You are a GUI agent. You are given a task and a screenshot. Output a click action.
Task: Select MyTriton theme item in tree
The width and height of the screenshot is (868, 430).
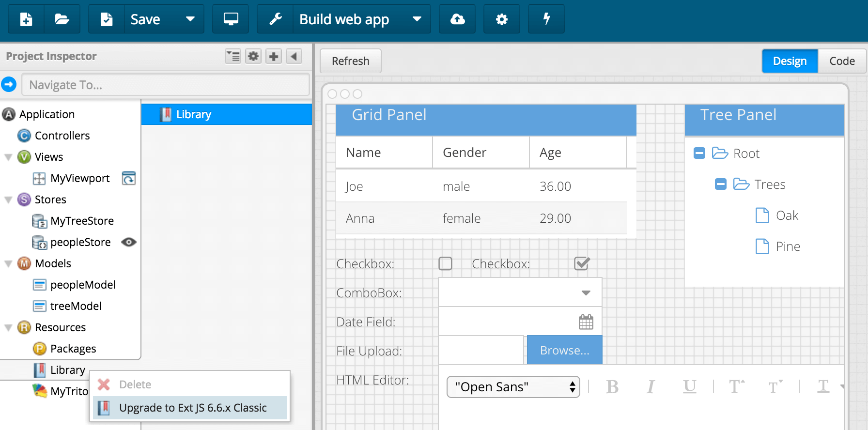tap(69, 391)
